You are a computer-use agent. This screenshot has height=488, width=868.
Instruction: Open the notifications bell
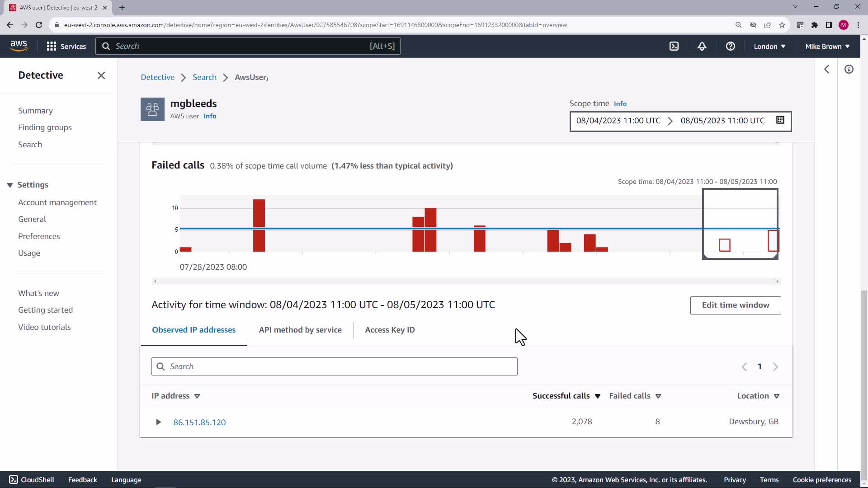(702, 46)
